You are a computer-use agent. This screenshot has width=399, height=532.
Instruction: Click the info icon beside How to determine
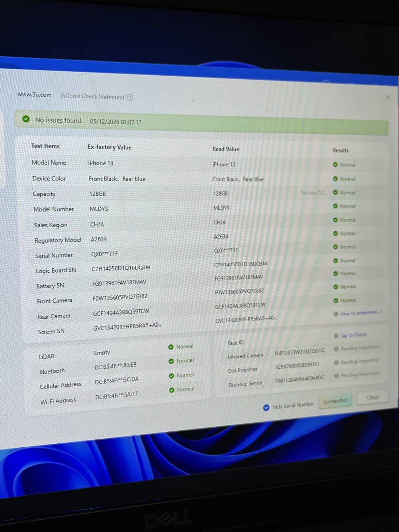336,314
